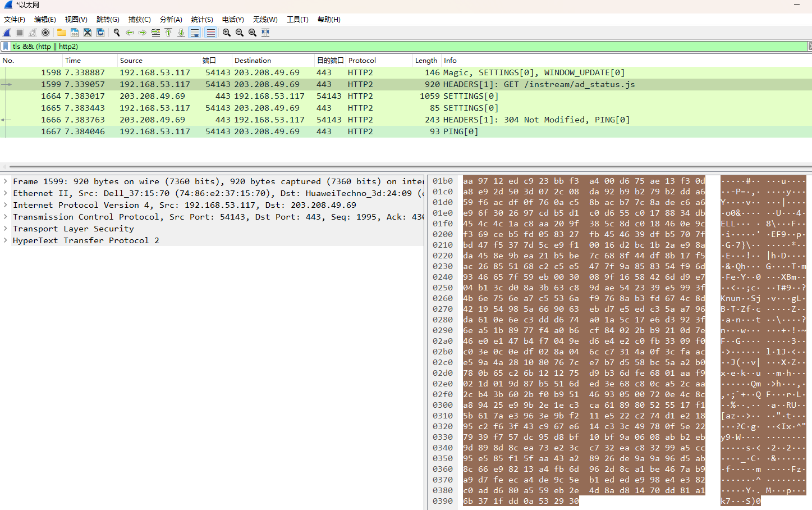Expand the Ethernet II tree row
Screen dimensions: 812x510
pyautogui.click(x=6, y=193)
